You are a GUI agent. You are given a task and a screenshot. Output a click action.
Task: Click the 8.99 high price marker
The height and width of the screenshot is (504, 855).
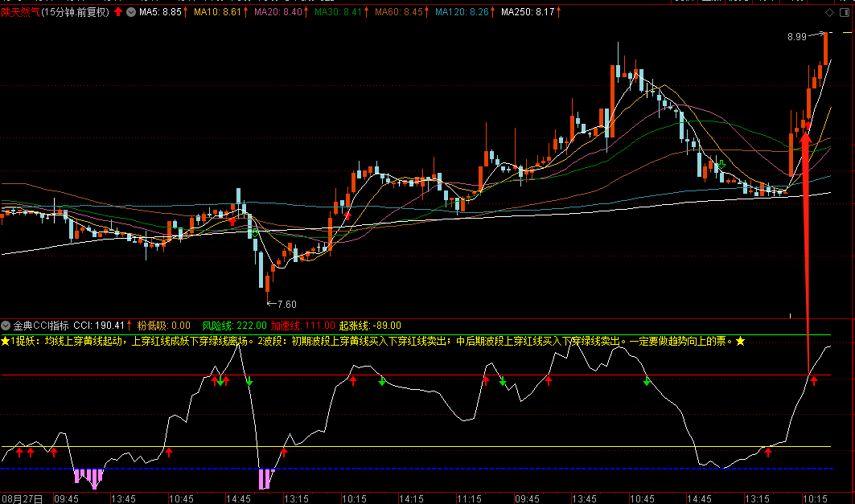tap(796, 37)
